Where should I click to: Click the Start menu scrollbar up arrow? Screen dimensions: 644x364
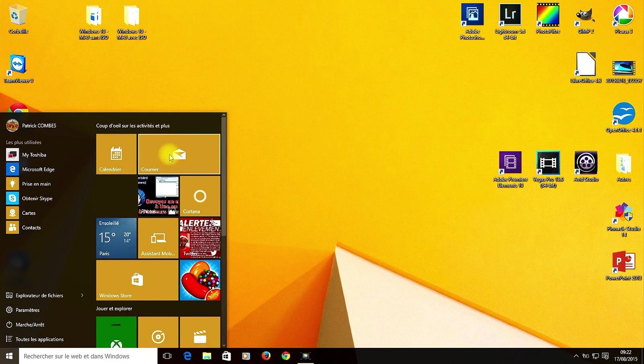point(224,116)
